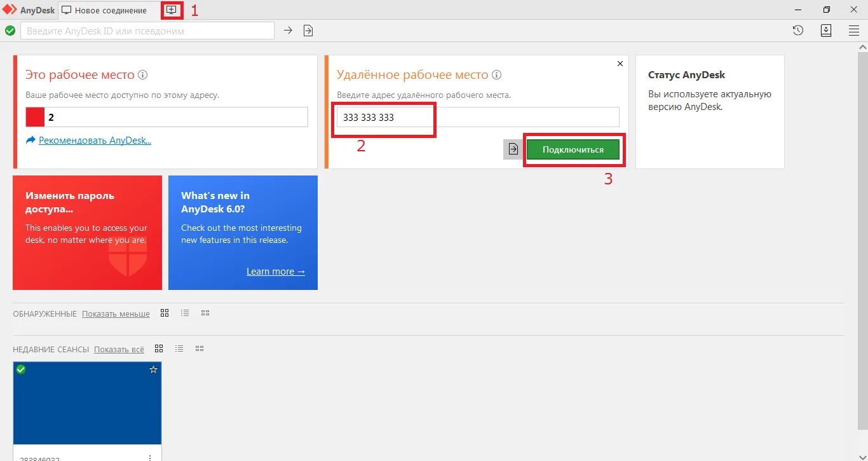Select list view for Недавние сеансы
This screenshot has height=461, width=868.
(x=179, y=348)
